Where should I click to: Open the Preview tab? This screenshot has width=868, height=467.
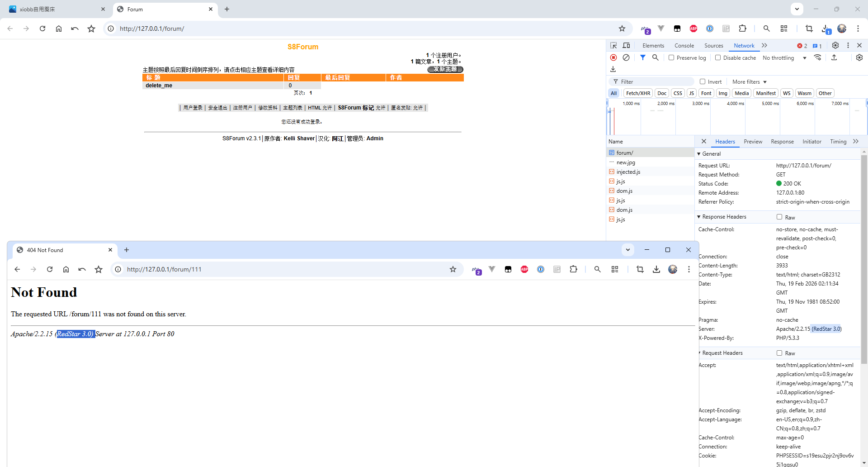[x=753, y=142]
